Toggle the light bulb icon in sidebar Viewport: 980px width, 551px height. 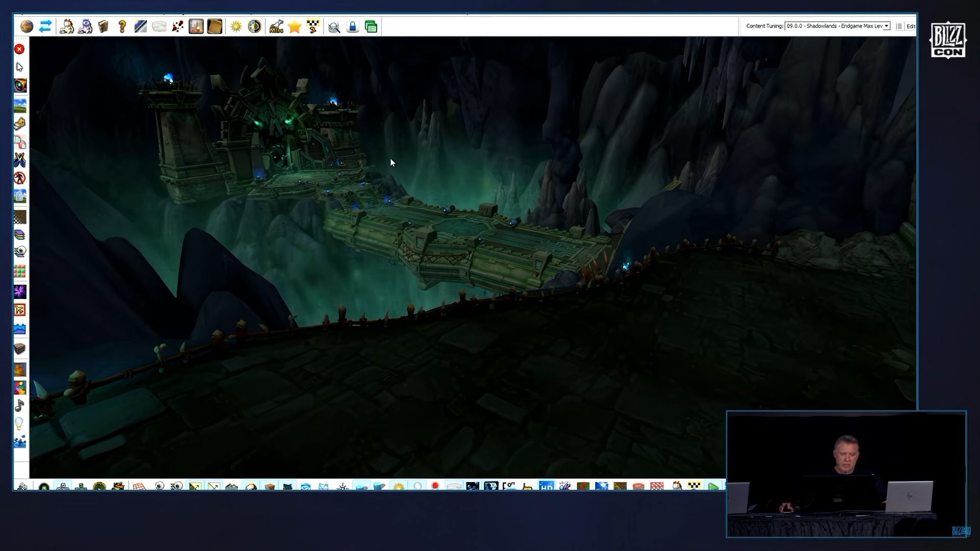(19, 423)
